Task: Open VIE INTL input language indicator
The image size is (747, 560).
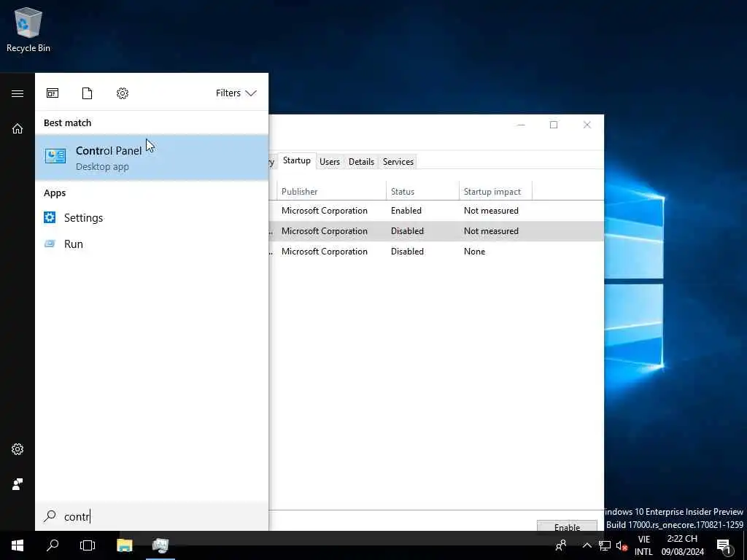Action: [643, 545]
